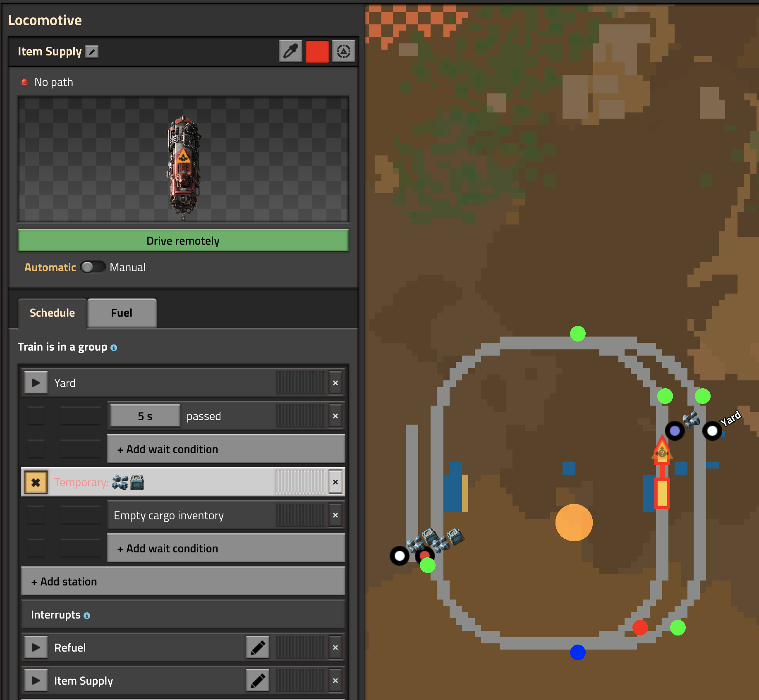Click the red signal dot on lower track
This screenshot has height=700, width=759.
coord(640,628)
